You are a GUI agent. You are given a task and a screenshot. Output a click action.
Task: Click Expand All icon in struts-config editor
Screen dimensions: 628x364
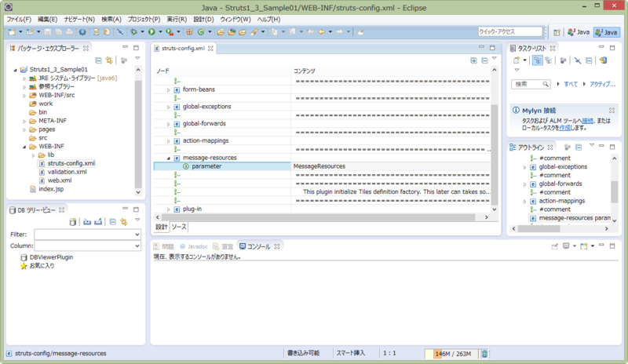coord(473,60)
